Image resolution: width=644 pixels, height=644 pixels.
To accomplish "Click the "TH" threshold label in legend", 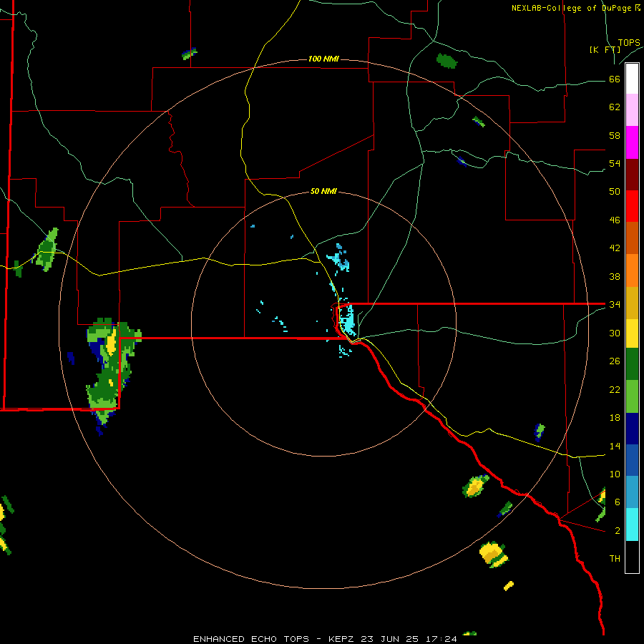I will point(615,558).
